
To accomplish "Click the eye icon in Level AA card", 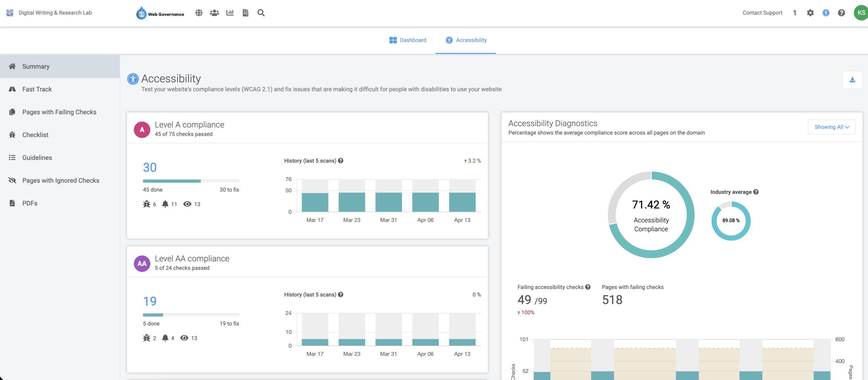I will 184,338.
